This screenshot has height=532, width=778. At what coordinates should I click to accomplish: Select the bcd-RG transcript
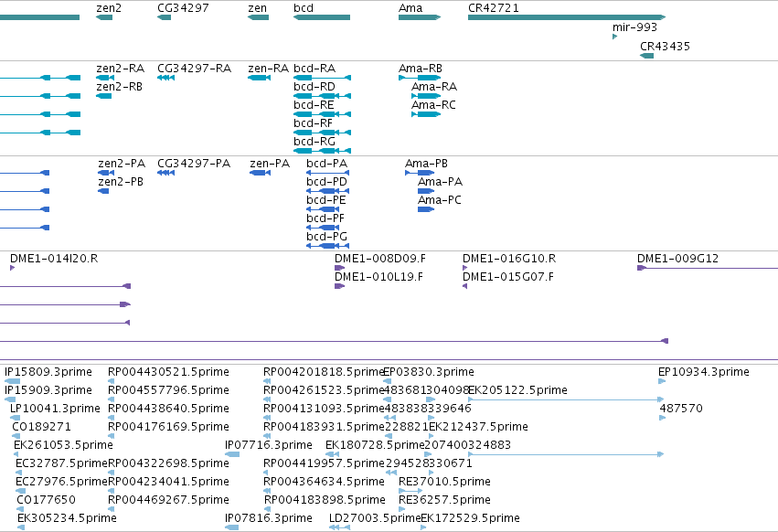pyautogui.click(x=323, y=151)
